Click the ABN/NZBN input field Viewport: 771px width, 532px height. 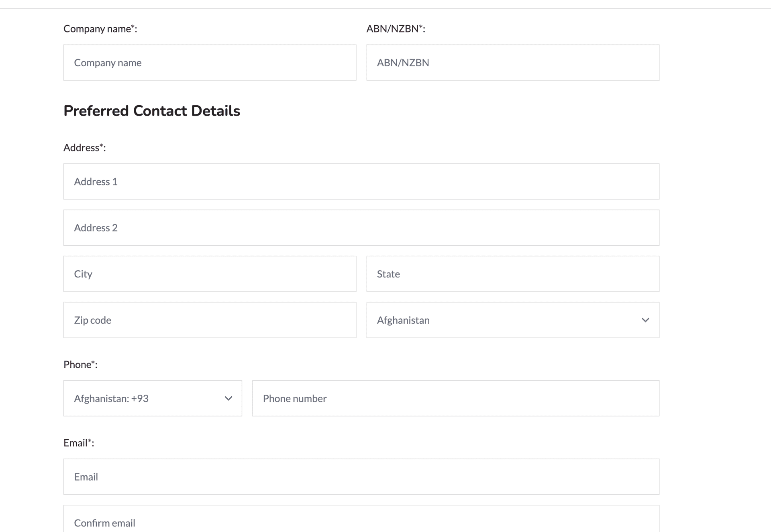(512, 62)
